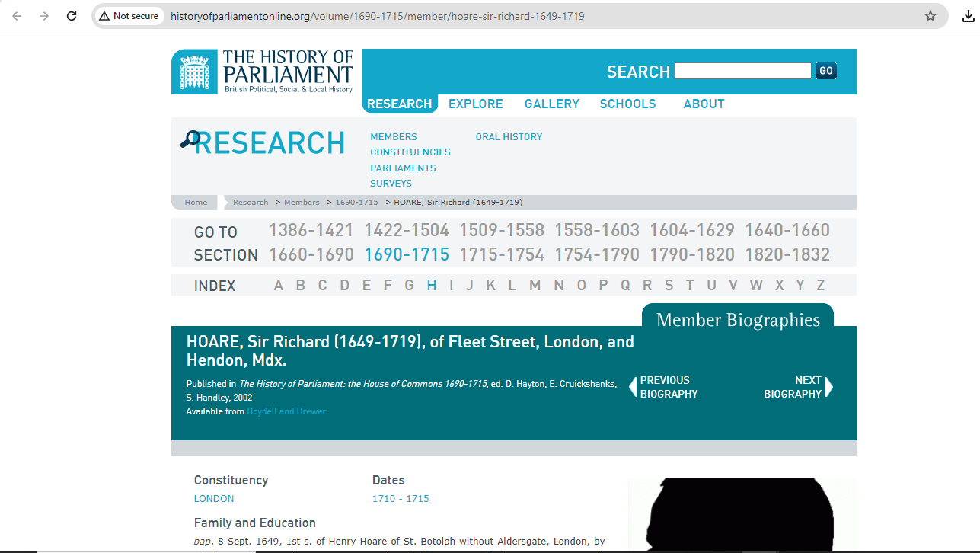Click the Next Biography arrow
The width and height of the screenshot is (980, 553).
[x=829, y=387]
